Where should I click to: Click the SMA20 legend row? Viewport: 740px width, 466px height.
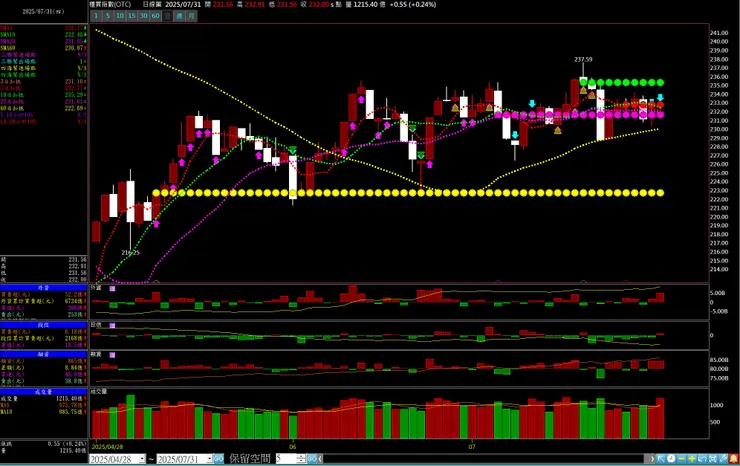pos(43,41)
